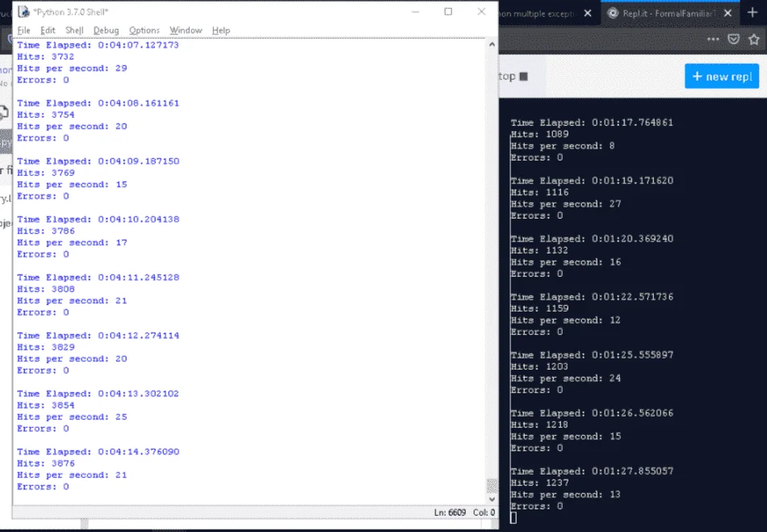This screenshot has width=767, height=532.
Task: Click 'Hits: 1218' in Repl.it console
Action: [x=539, y=425]
